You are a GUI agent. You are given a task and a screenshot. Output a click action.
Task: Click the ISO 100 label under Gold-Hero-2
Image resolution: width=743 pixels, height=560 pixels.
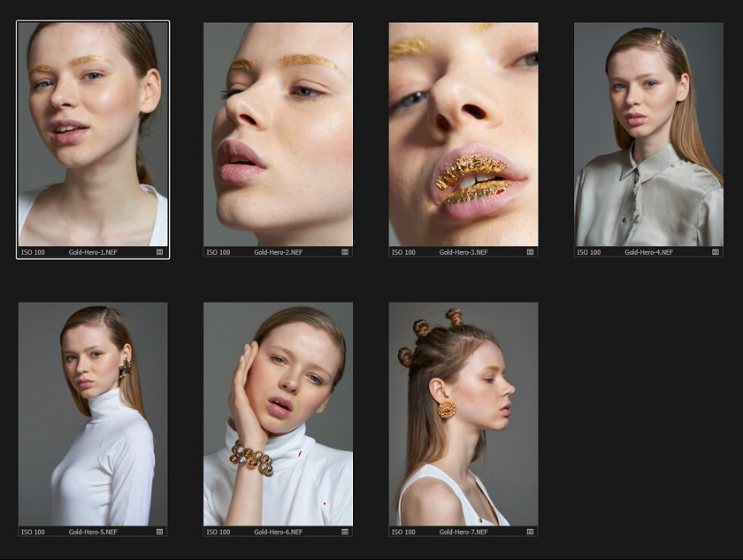[218, 252]
